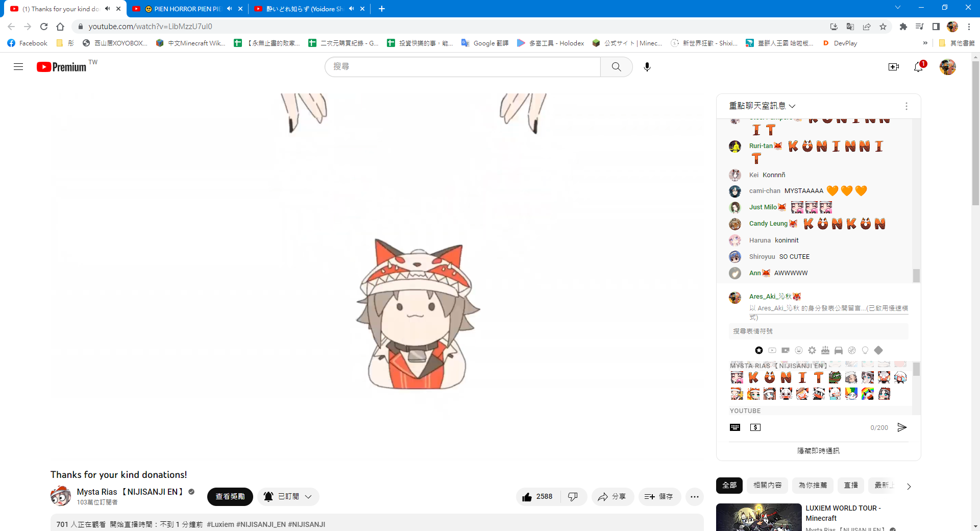Click the #Luxiem hashtag link
Viewport: 980px width, 531px height.
220,524
